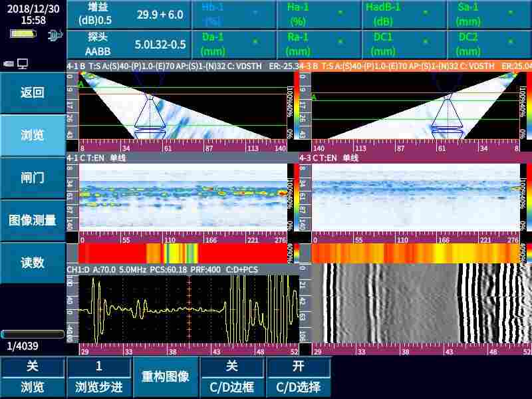Click the 重构图像 rebuild image button

click(166, 374)
